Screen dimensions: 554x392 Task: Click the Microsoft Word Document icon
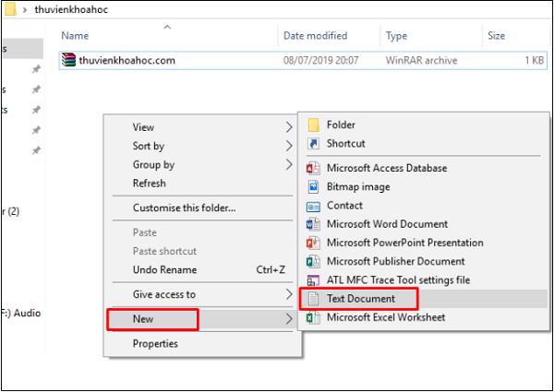(x=313, y=224)
